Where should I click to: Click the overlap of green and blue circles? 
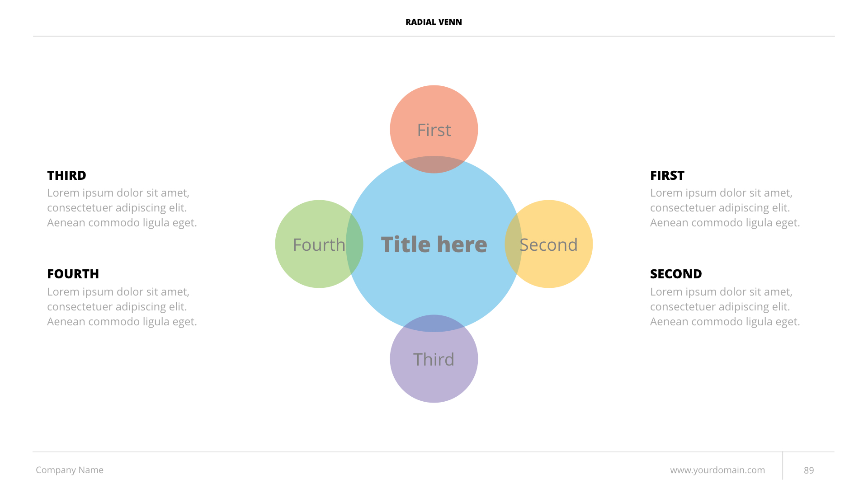coord(355,244)
